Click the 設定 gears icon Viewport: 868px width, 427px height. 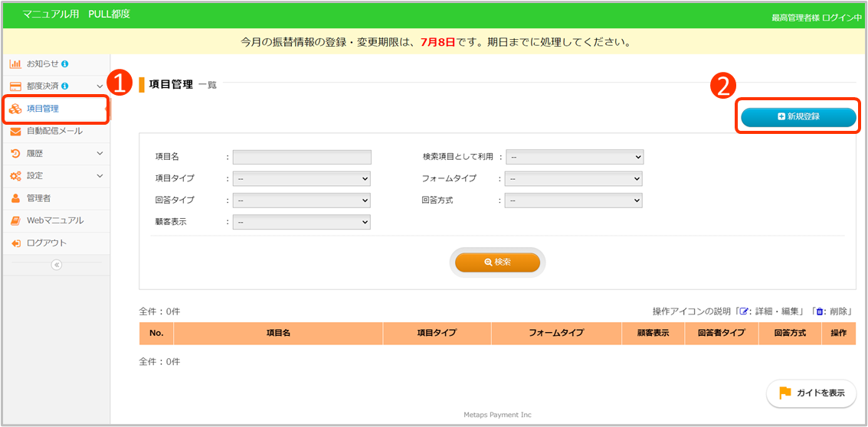tap(15, 176)
